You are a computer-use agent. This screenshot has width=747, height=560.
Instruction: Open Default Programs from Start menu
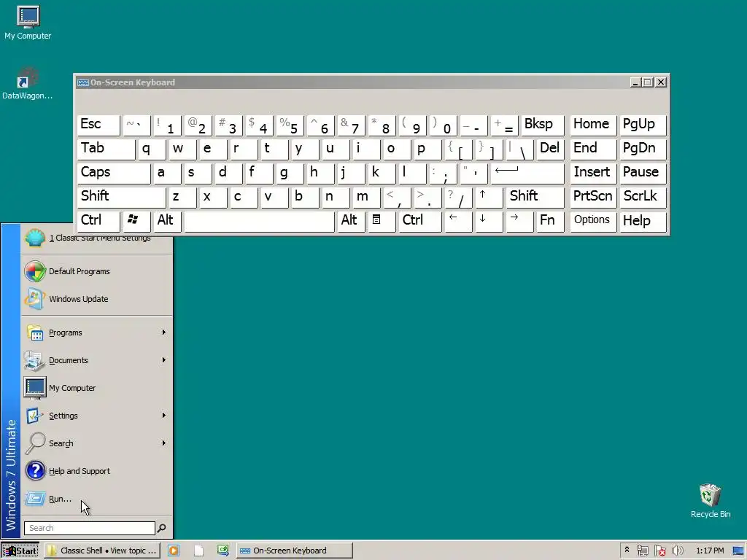97,271
